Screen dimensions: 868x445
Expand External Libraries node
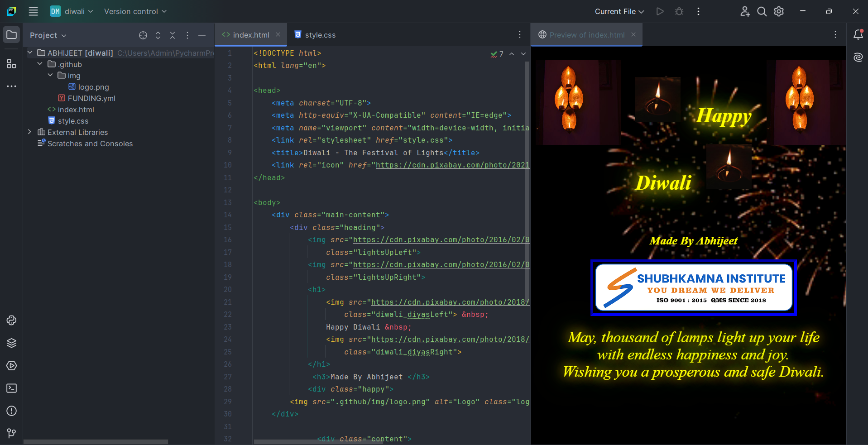30,132
